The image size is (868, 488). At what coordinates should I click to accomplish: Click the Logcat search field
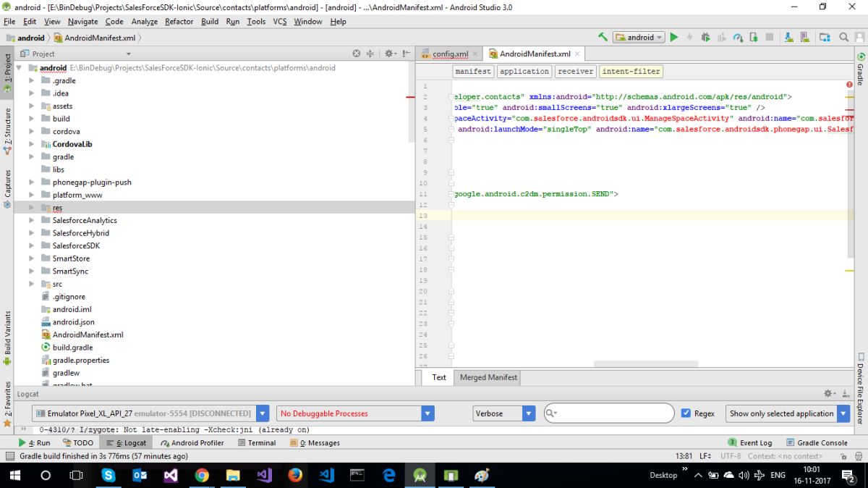[609, 413]
